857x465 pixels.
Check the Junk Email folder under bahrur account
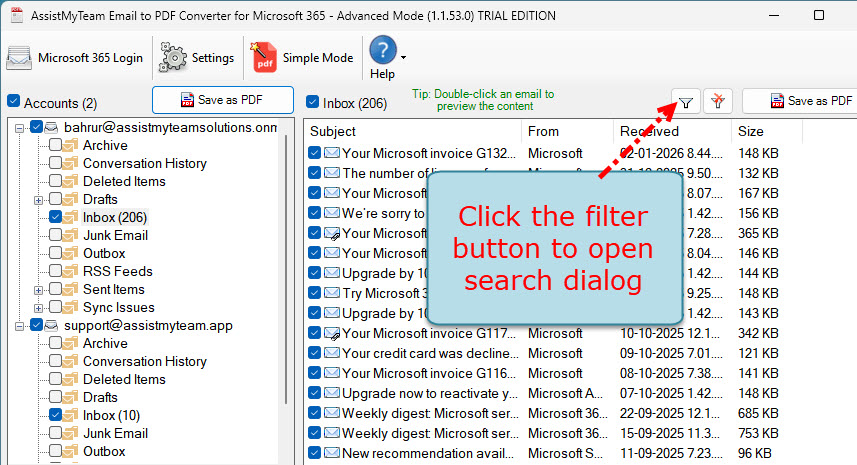coord(55,235)
